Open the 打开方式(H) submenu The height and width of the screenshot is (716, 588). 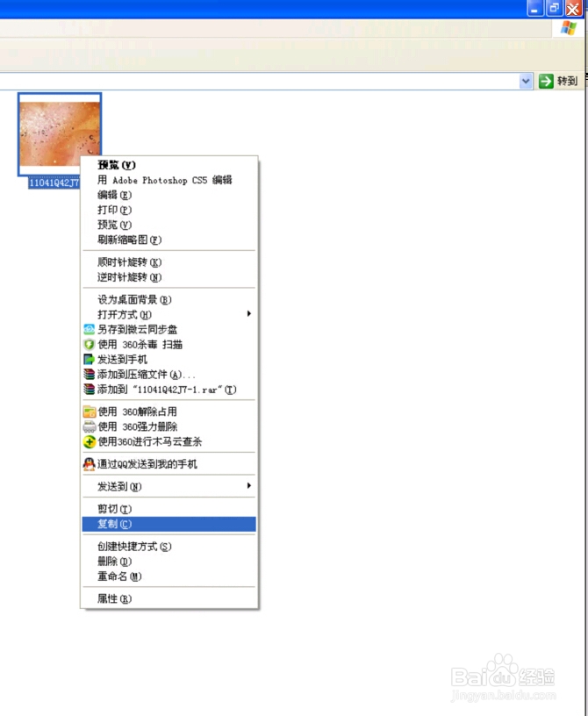(169, 315)
